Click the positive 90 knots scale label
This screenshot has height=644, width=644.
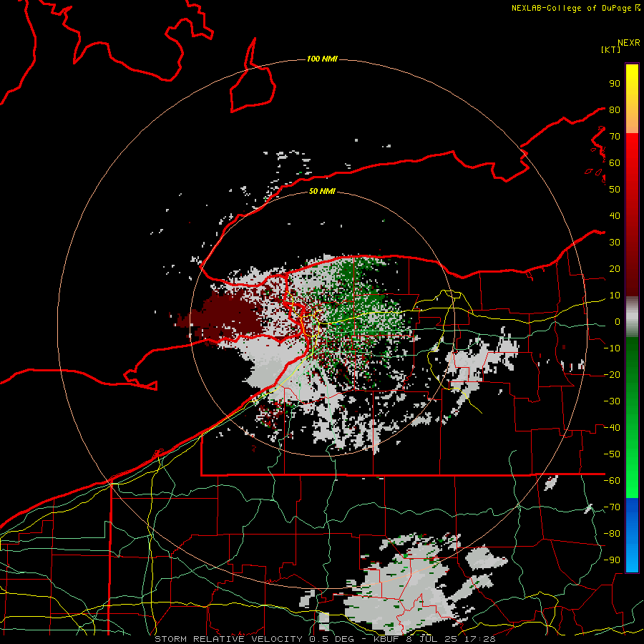pyautogui.click(x=615, y=84)
